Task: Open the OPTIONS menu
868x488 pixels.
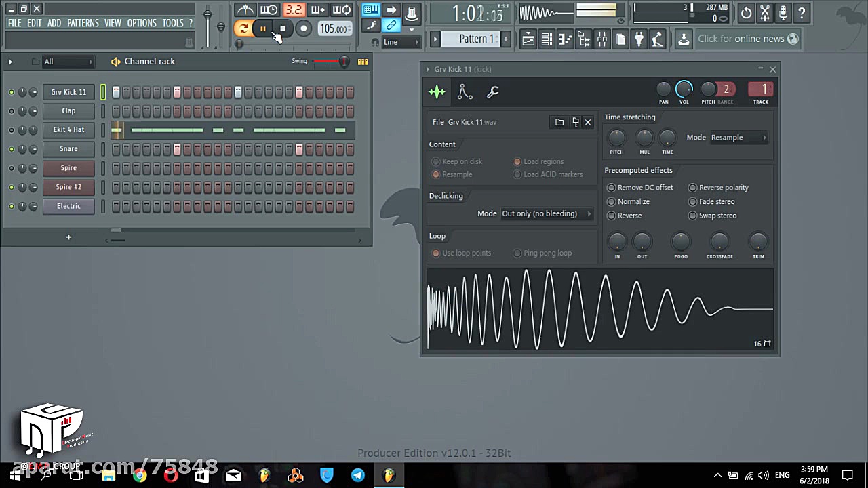Action: click(142, 23)
